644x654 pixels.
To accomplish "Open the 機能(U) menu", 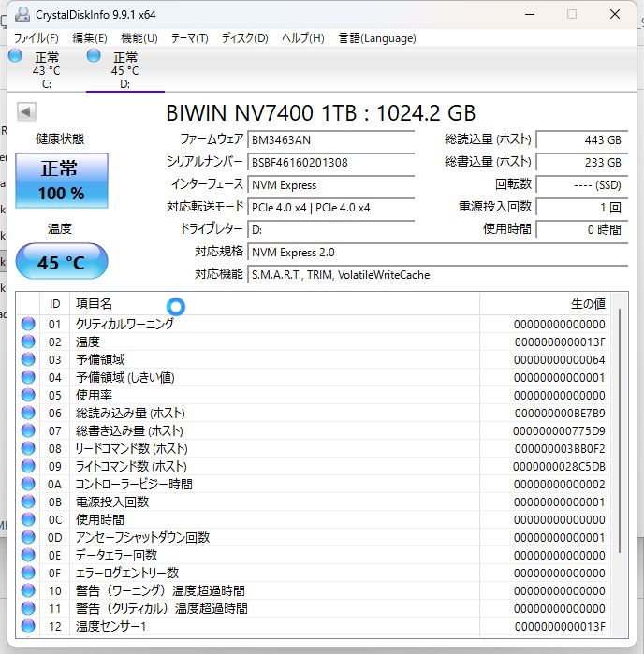I will 139,38.
